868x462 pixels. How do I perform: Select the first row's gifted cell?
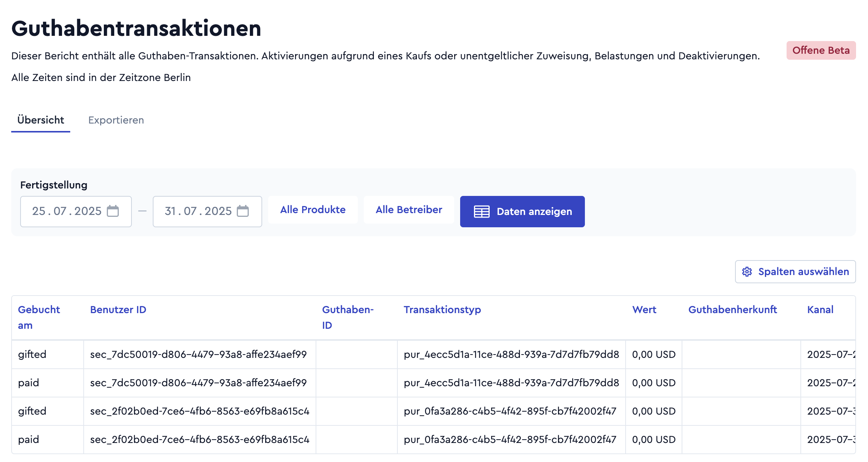tap(47, 355)
